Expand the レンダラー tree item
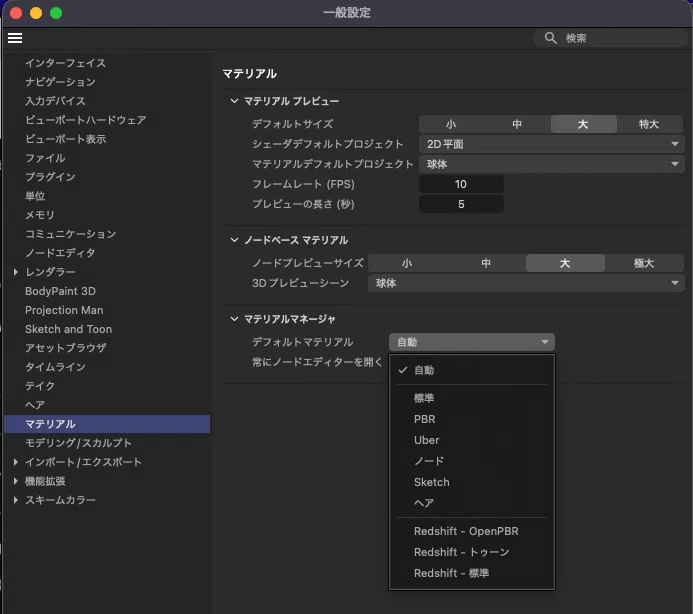The width and height of the screenshot is (693, 614). [x=16, y=272]
